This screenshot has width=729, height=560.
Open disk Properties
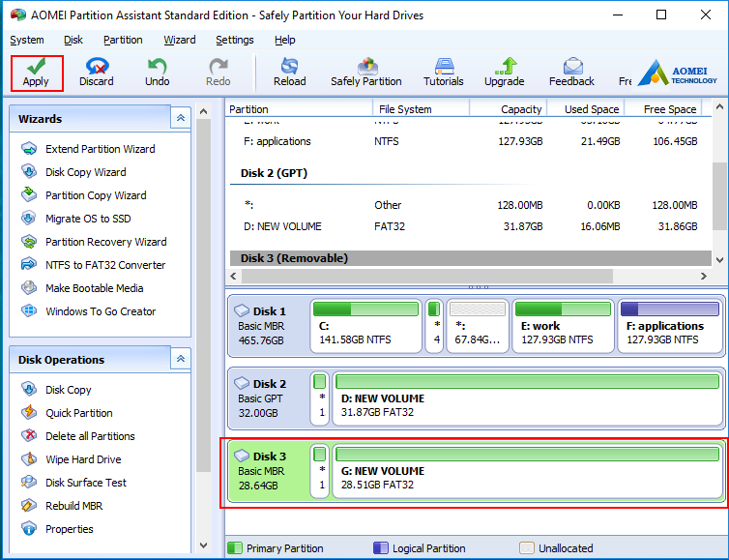(x=57, y=529)
